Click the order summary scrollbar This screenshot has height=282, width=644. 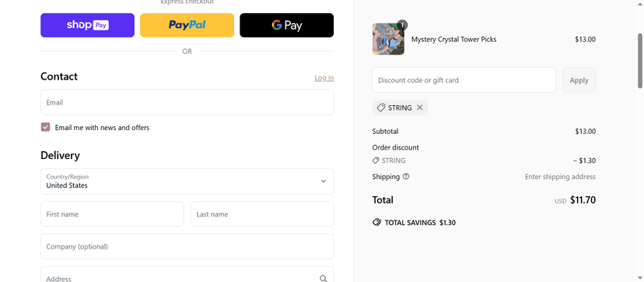640,61
